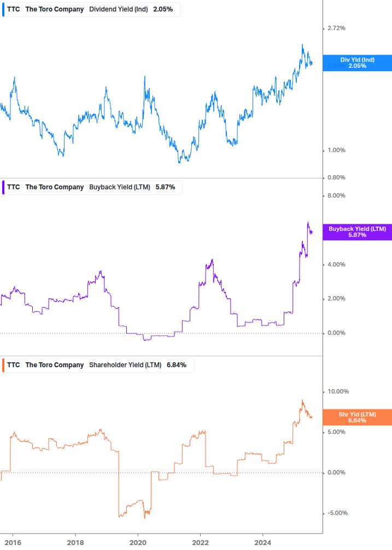Click the 0.80% axis label on dividend chart
Image resolution: width=392 pixels, height=550 pixels.
[336, 178]
